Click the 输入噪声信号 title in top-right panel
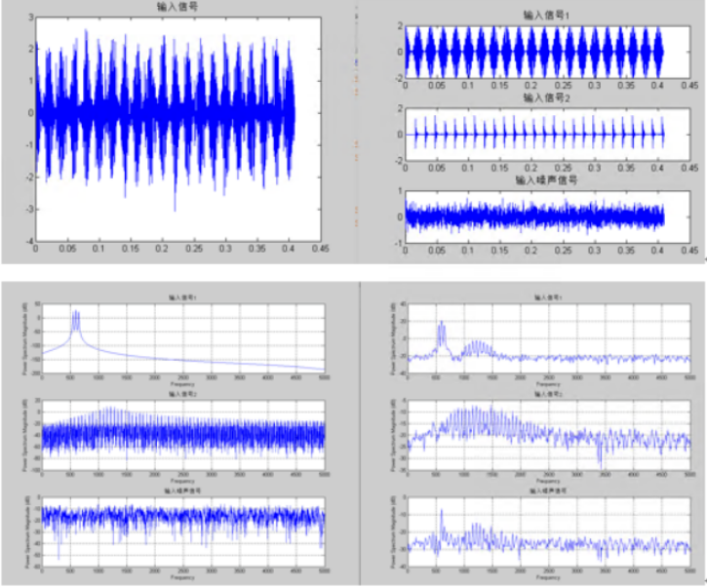Image resolution: width=707 pixels, height=588 pixels. 534,180
